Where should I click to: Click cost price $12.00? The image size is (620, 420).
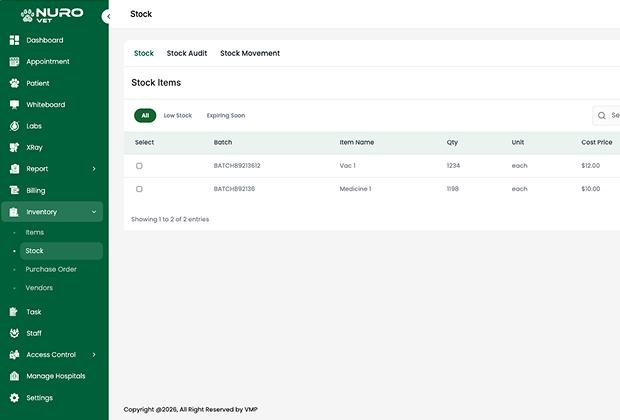point(591,166)
